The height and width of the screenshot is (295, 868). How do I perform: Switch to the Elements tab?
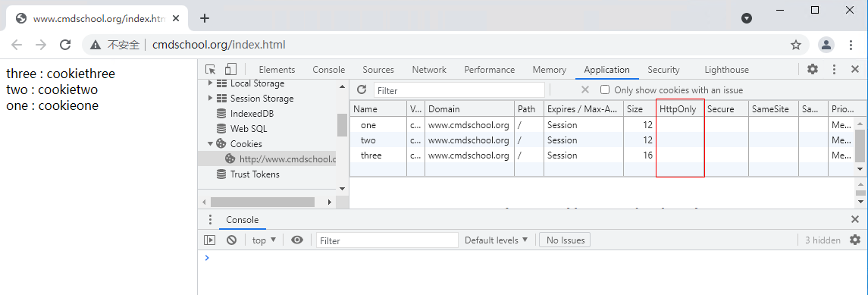pos(277,70)
